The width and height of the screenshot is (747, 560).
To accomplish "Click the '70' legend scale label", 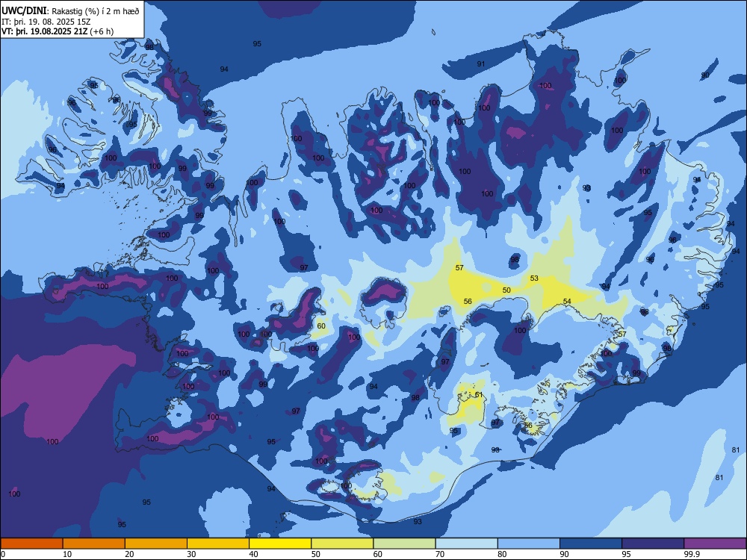I will point(440,554).
